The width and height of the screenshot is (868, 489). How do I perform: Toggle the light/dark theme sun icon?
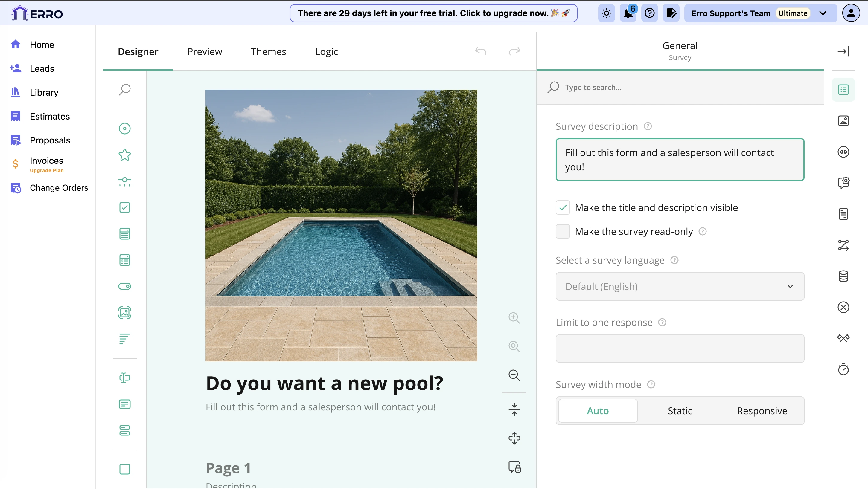click(x=606, y=13)
